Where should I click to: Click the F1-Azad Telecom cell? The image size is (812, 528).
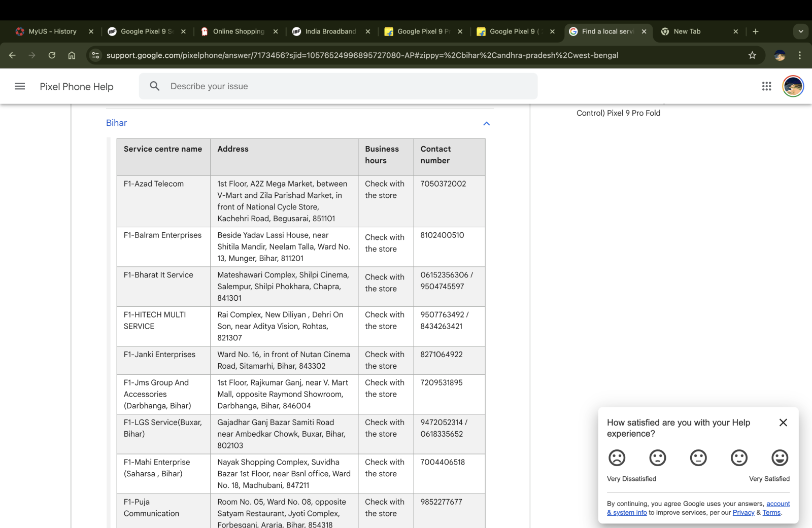click(x=163, y=201)
